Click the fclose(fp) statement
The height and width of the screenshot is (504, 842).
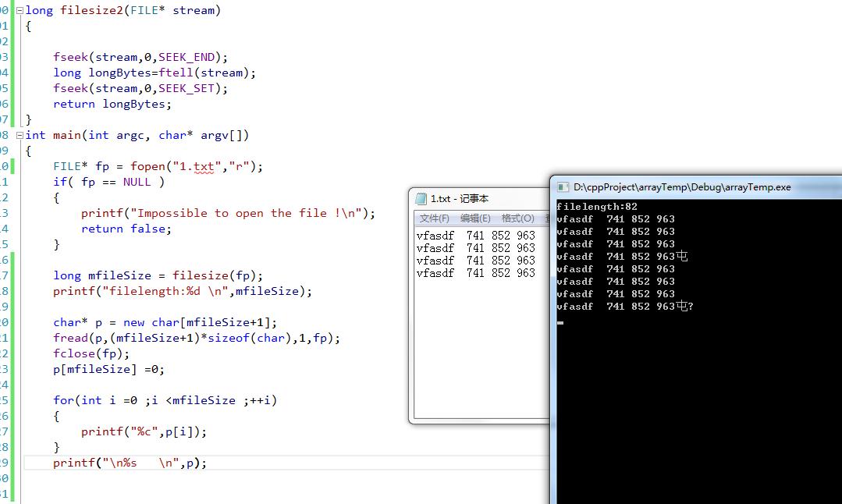pos(91,353)
